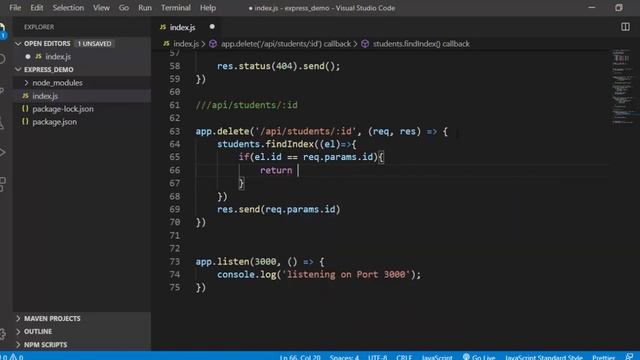The width and height of the screenshot is (640, 360).
Task: Click the braces icon of package.json
Action: pos(25,122)
